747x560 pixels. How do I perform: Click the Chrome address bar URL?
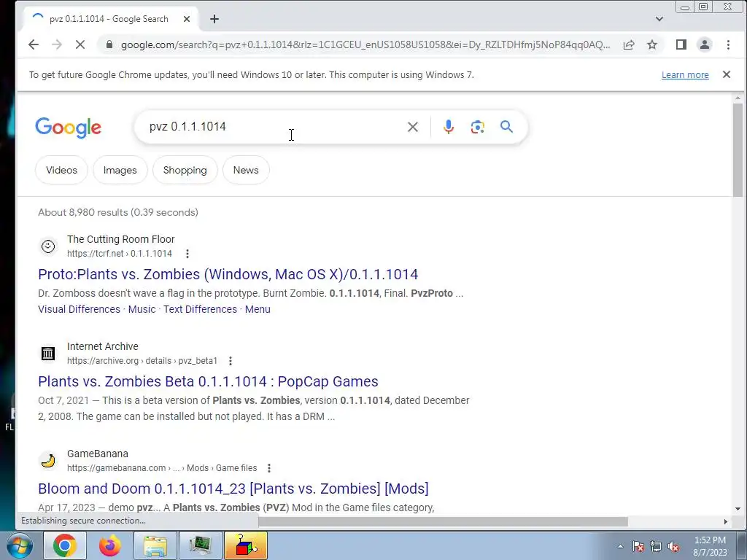click(x=365, y=44)
